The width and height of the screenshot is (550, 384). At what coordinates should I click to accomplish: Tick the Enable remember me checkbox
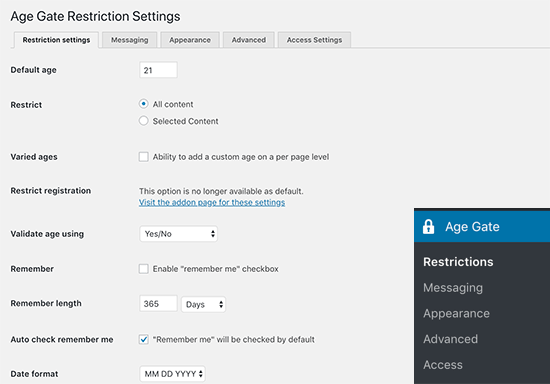click(x=143, y=269)
